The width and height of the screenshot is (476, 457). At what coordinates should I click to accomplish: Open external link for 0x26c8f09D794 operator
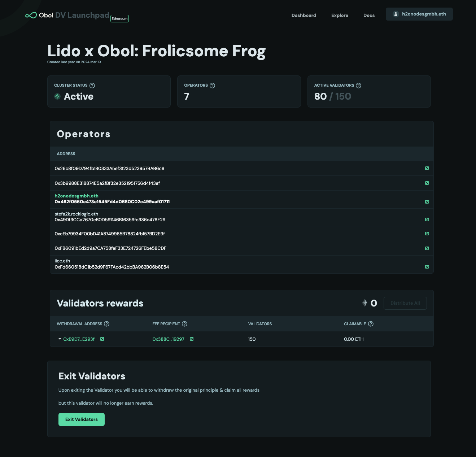click(x=427, y=168)
